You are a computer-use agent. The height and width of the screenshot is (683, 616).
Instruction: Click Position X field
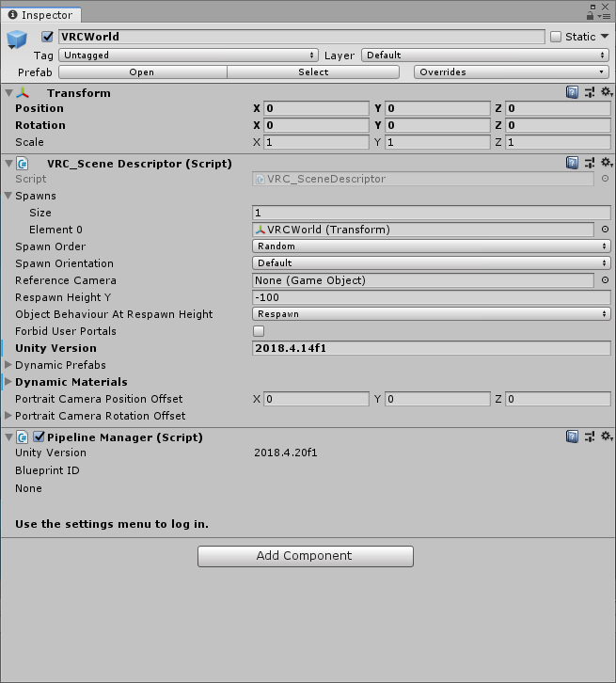click(x=317, y=108)
